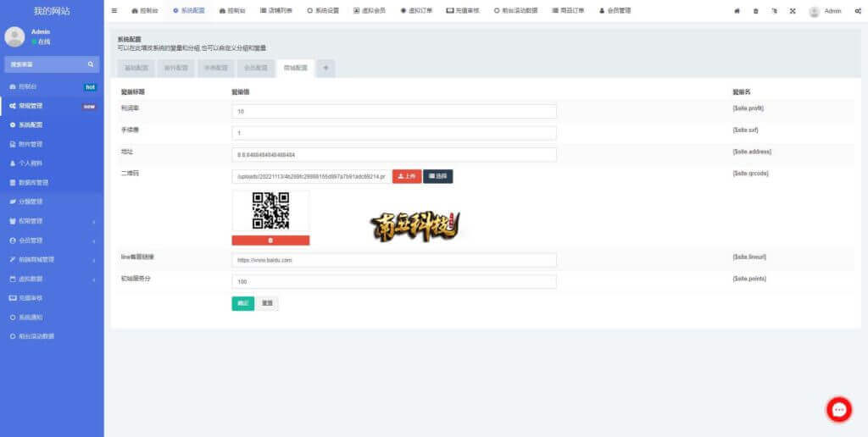Toggle fullscreen with the expand arrows icon

tap(793, 10)
